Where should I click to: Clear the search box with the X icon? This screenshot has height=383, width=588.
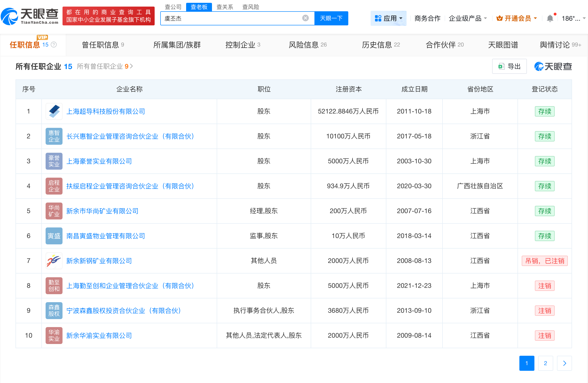pyautogui.click(x=305, y=18)
